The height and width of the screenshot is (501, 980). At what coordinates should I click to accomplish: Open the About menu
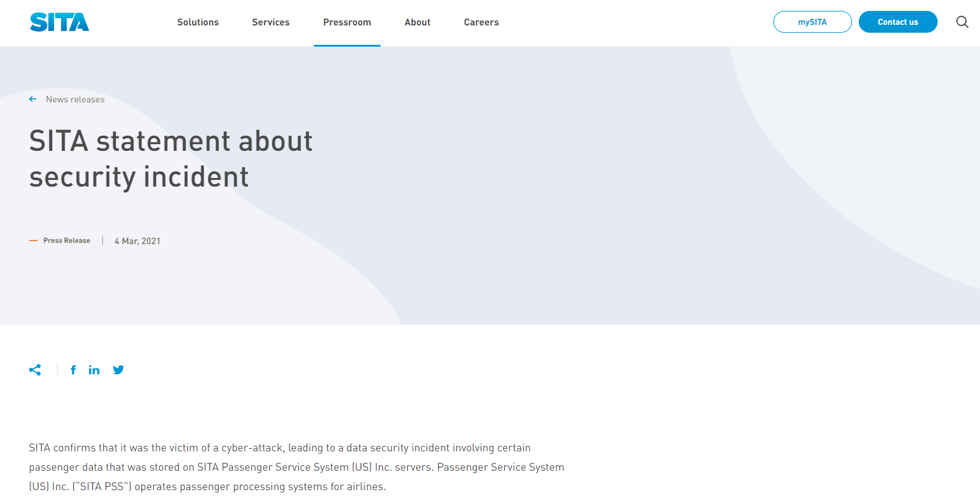tap(417, 22)
